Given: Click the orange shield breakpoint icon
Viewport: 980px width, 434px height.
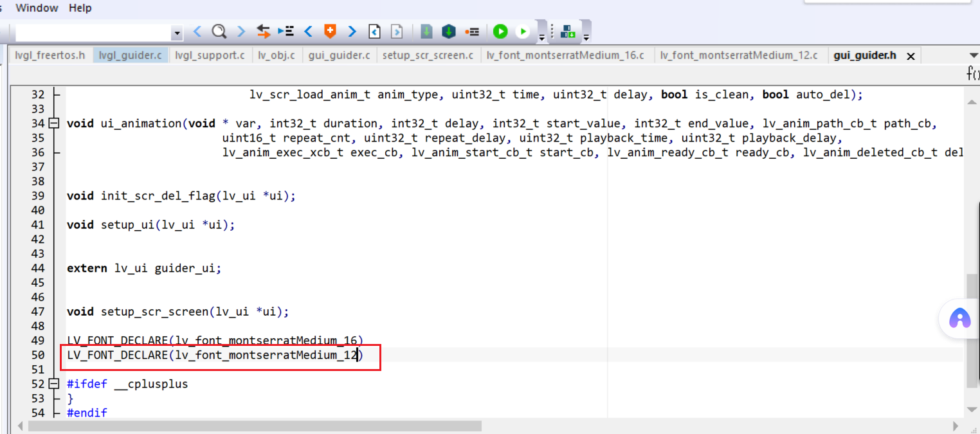Looking at the screenshot, I should [x=329, y=31].
